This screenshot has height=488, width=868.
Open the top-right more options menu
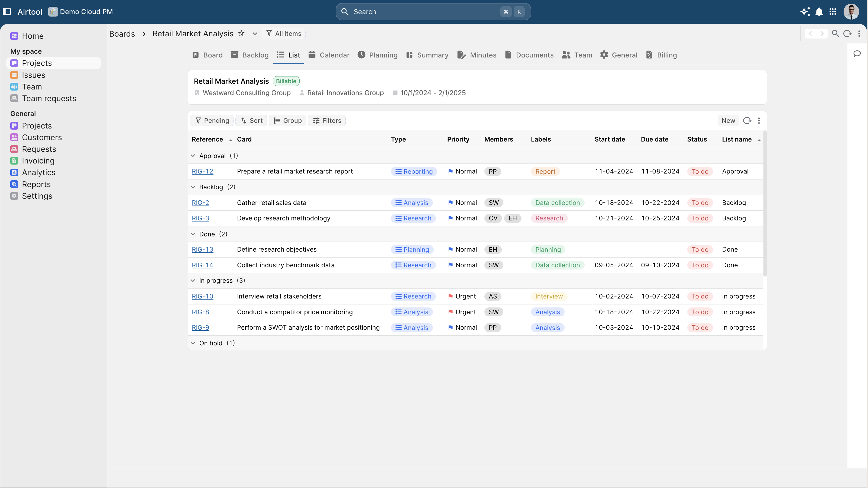[859, 33]
